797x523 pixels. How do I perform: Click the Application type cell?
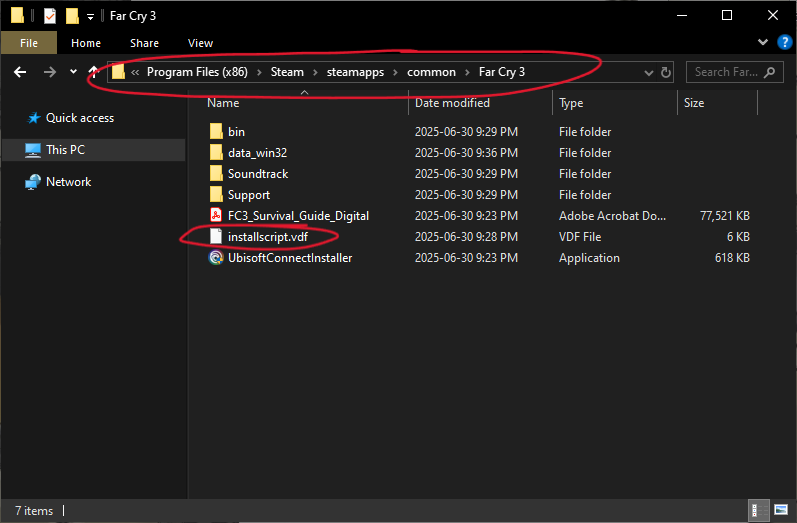(589, 258)
